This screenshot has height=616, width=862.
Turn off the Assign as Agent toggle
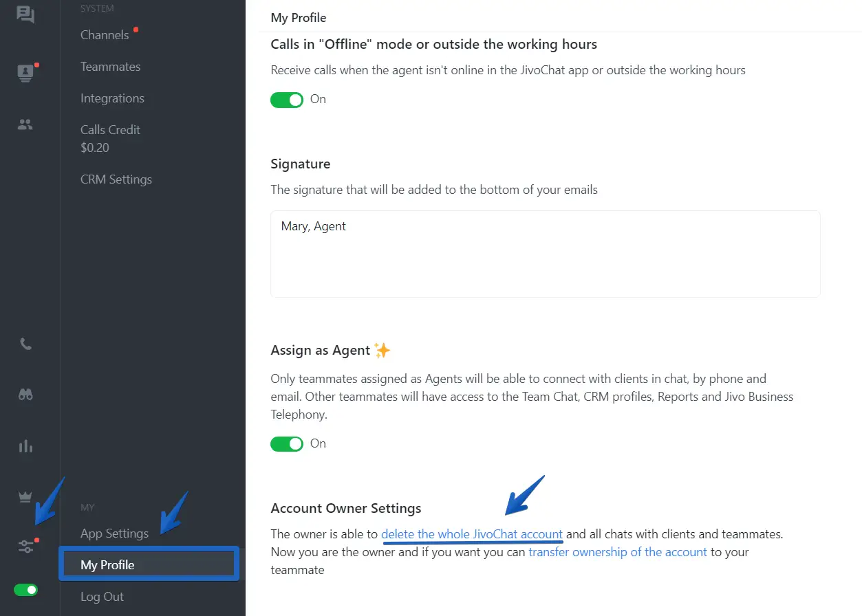287,444
